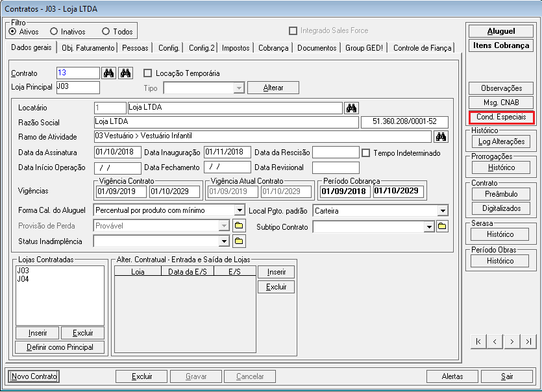Open Cobrança tab

tap(273, 48)
